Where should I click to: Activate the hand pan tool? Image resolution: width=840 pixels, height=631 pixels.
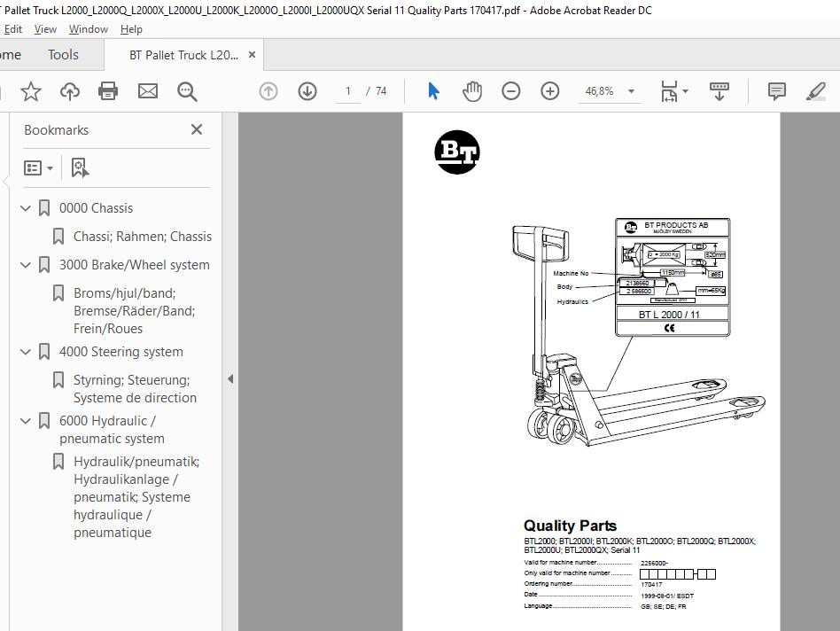pyautogui.click(x=472, y=91)
